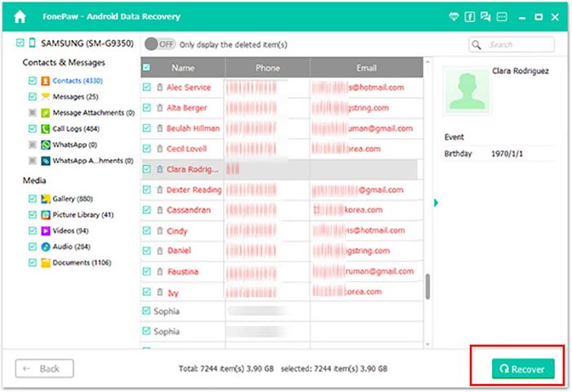Click the Videos icon
Screen dimensions: 572x392
tap(45, 231)
